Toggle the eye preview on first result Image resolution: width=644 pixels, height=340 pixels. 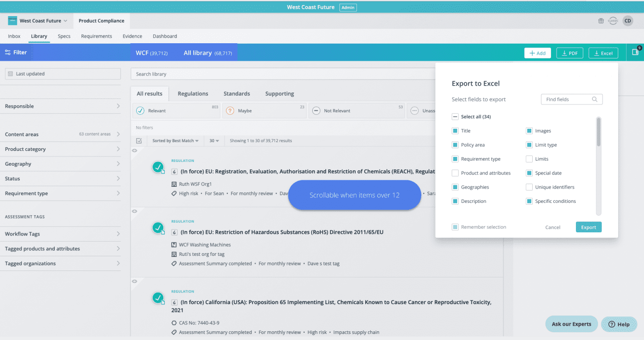tap(134, 150)
